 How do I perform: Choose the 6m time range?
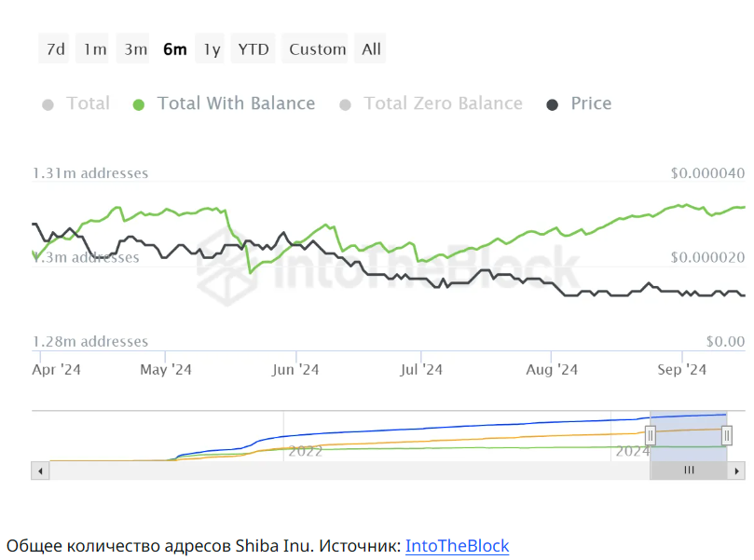click(174, 49)
